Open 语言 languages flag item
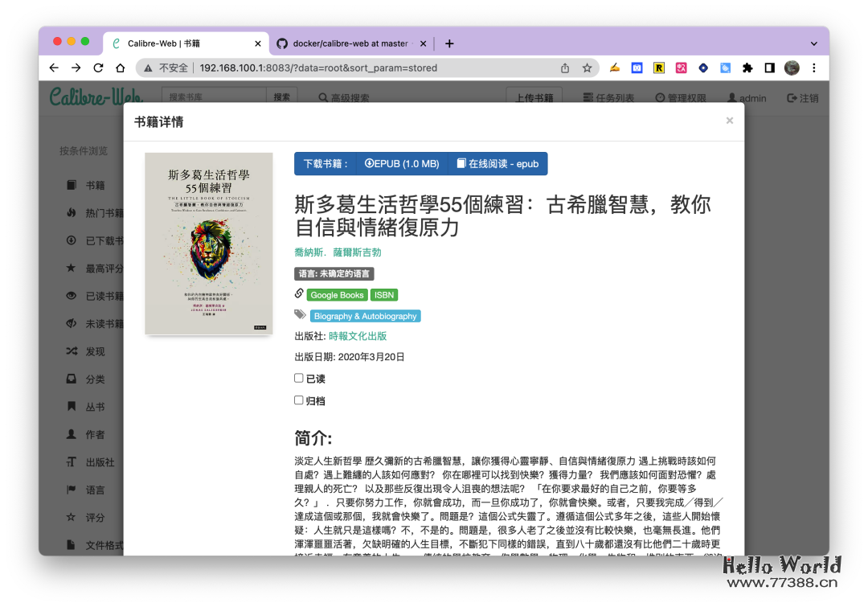 click(86, 490)
